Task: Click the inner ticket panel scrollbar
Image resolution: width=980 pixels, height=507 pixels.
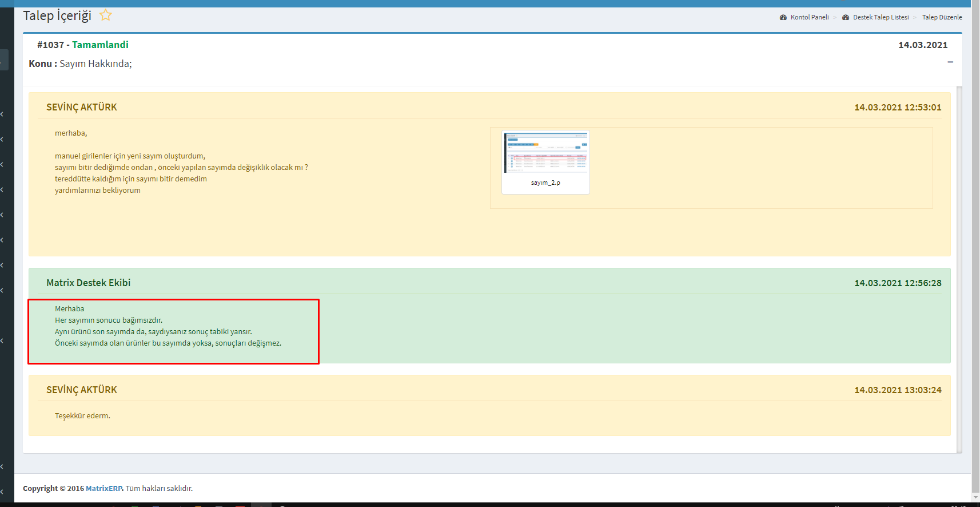Action: (959, 269)
